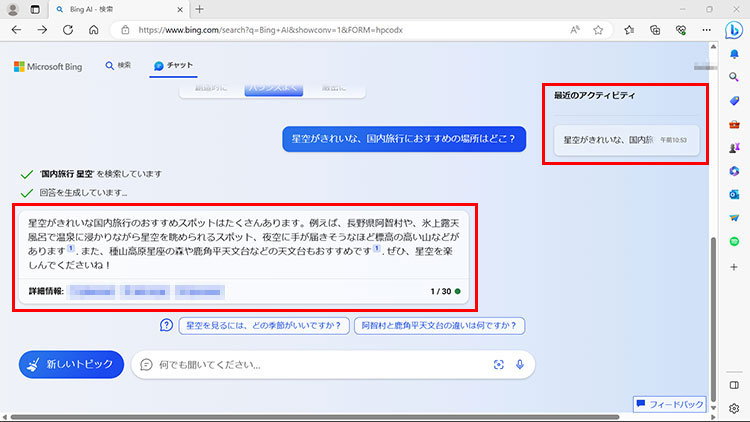Click suggestion 阿智村と鹿角平天文台の違いは何ですか？
This screenshot has width=750, height=422.
pyautogui.click(x=440, y=325)
